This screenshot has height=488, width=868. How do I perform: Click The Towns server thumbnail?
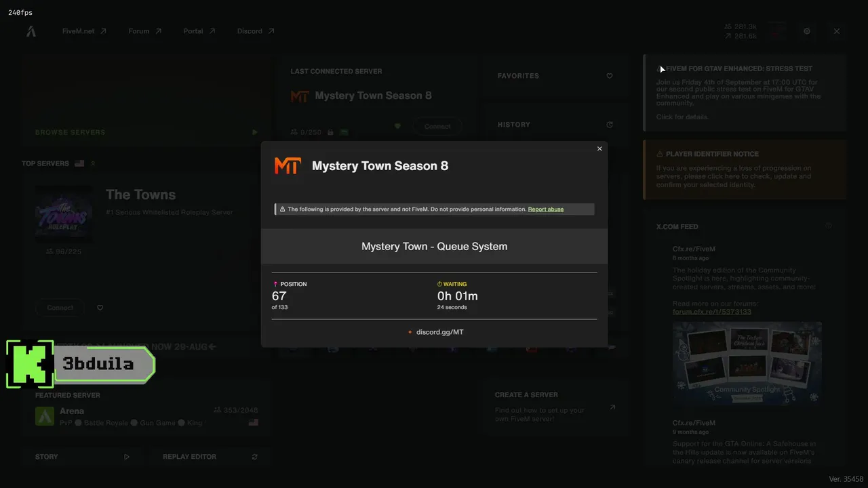64,215
